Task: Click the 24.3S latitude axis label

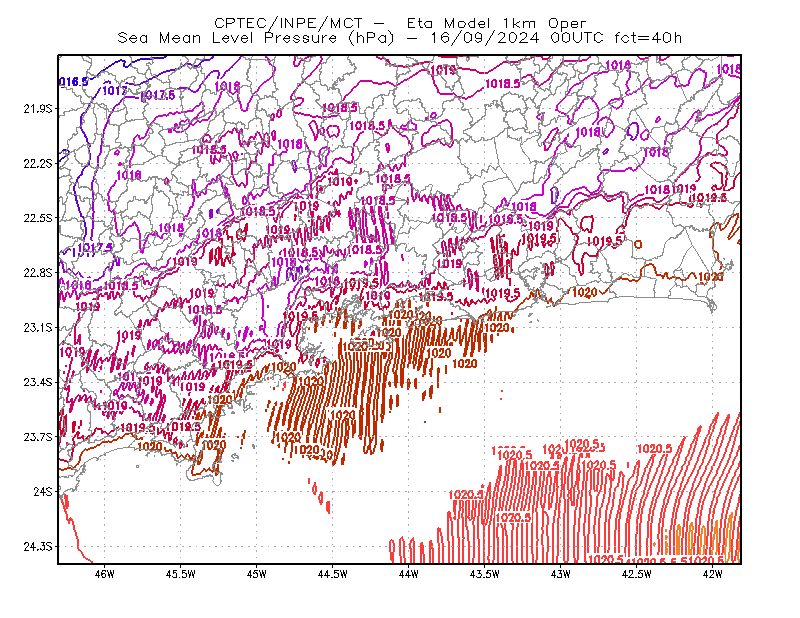Action: tap(37, 547)
